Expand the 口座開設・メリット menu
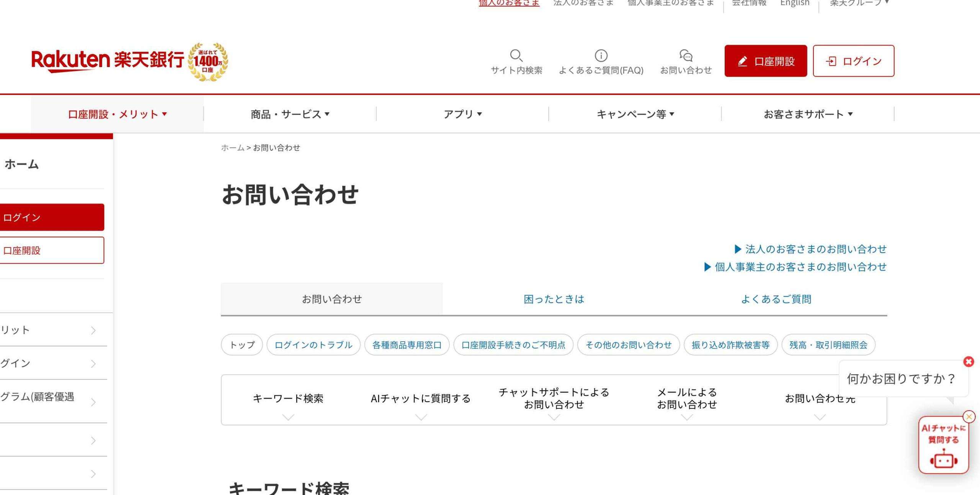 (x=117, y=114)
